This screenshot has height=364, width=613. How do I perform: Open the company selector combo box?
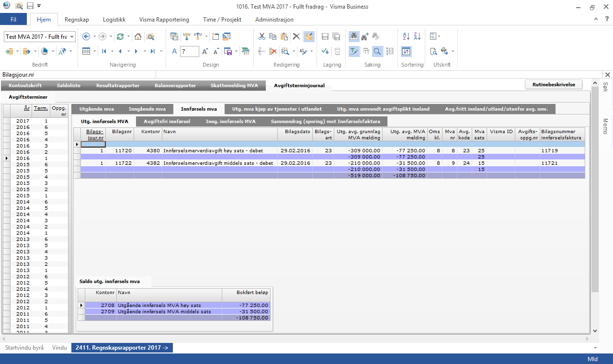[x=40, y=37]
